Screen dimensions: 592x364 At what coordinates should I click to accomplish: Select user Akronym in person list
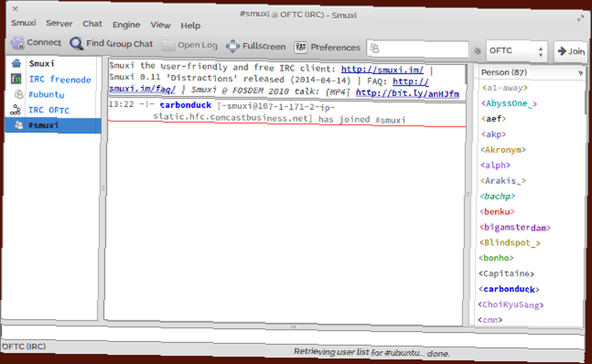pyautogui.click(x=503, y=150)
